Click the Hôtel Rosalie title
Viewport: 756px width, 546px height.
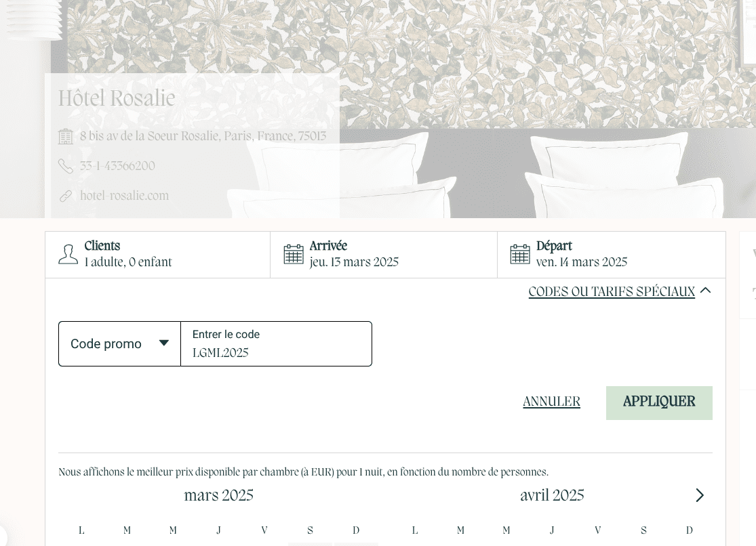117,98
